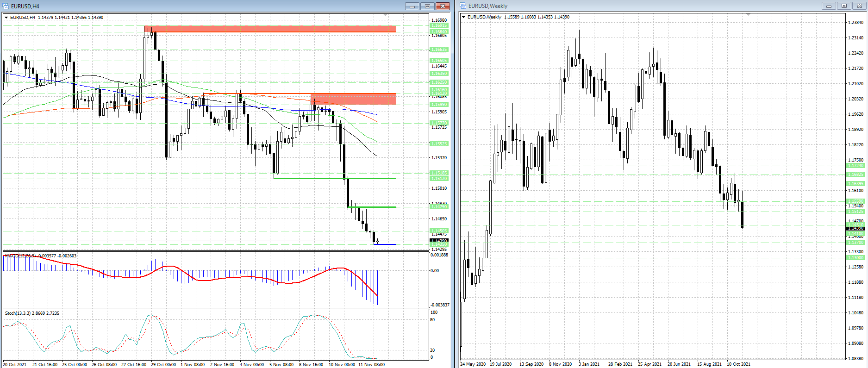This screenshot has width=868, height=368.
Task: Click the H4 chart shift triangle marker
Action: pos(386,15)
